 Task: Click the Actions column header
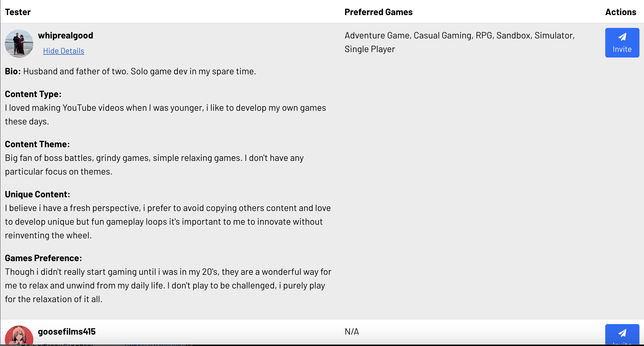coord(621,12)
